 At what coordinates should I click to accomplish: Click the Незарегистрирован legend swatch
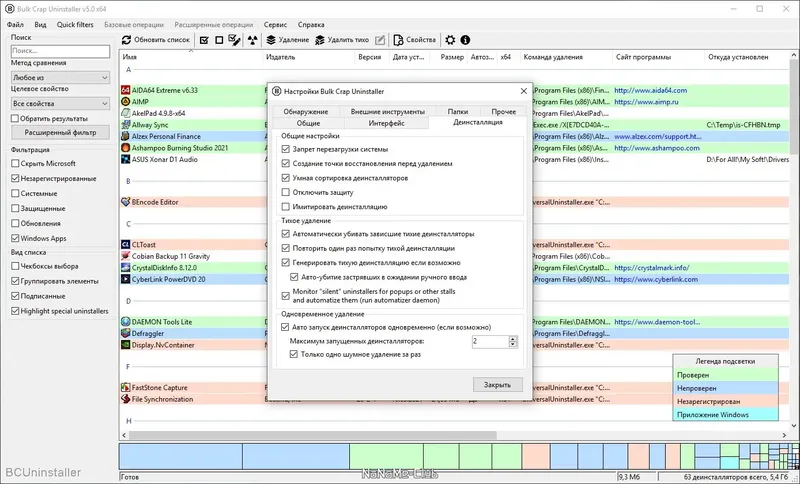point(725,401)
